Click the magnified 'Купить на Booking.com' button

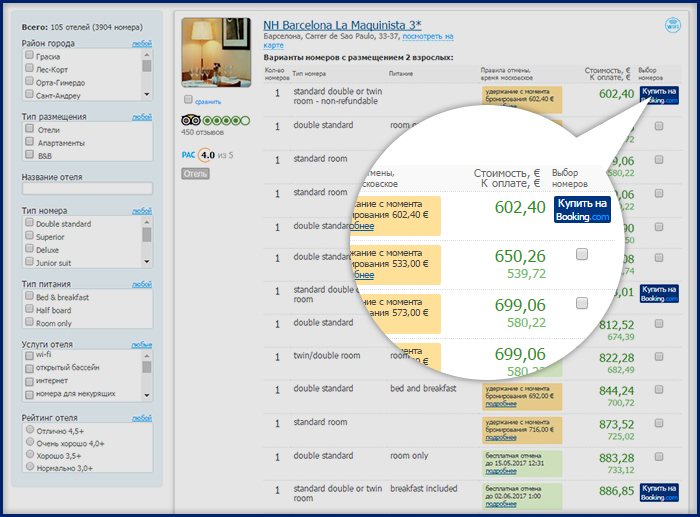[x=582, y=209]
